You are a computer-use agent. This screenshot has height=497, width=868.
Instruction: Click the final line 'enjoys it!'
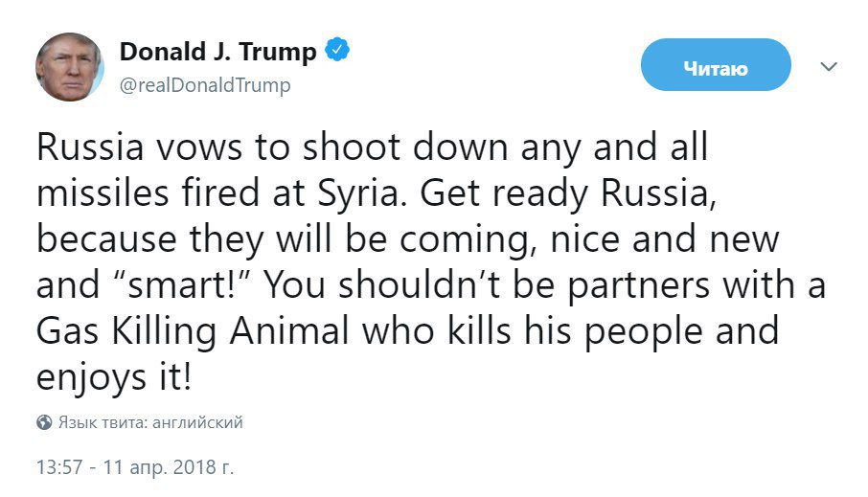[114, 378]
